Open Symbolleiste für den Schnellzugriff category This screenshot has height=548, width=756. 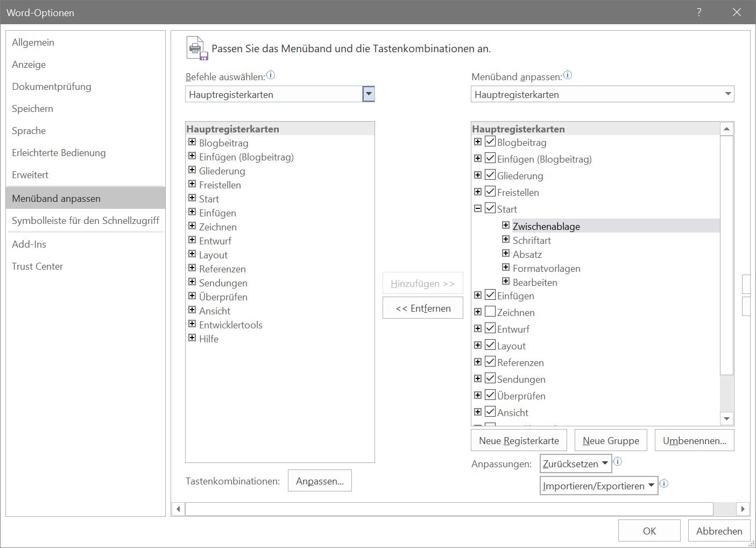click(86, 220)
